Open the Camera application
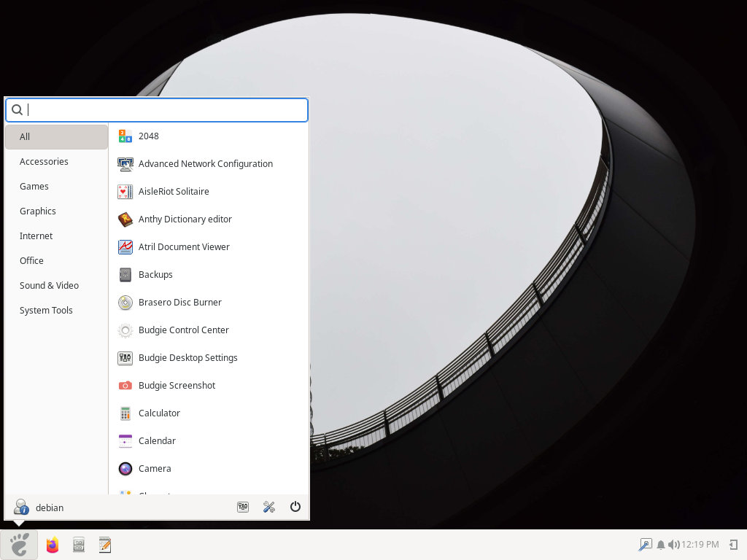This screenshot has width=747, height=560. pos(155,468)
